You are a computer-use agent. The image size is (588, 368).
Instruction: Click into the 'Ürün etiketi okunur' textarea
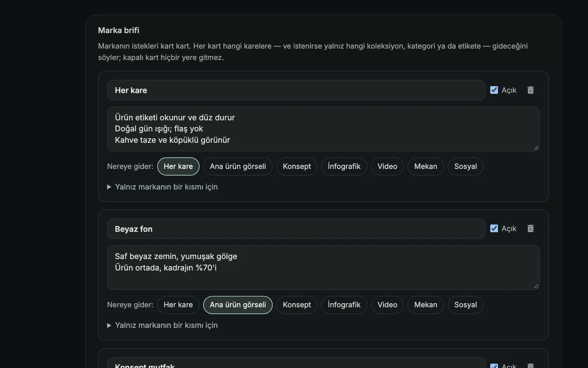323,129
